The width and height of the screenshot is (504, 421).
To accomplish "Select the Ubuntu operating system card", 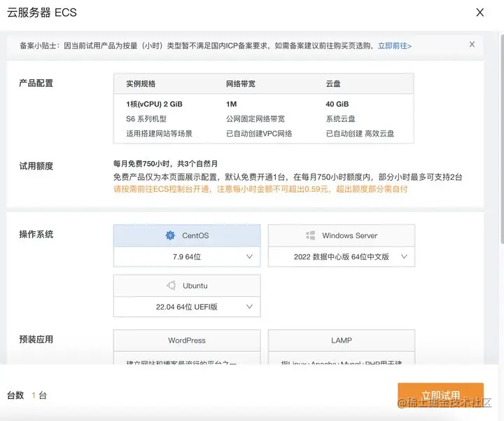I will coord(187,286).
